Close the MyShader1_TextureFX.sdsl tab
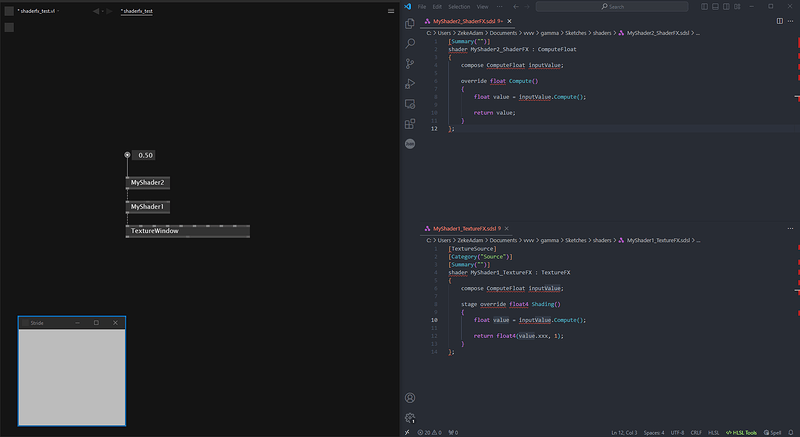This screenshot has width=800, height=437. [x=507, y=228]
